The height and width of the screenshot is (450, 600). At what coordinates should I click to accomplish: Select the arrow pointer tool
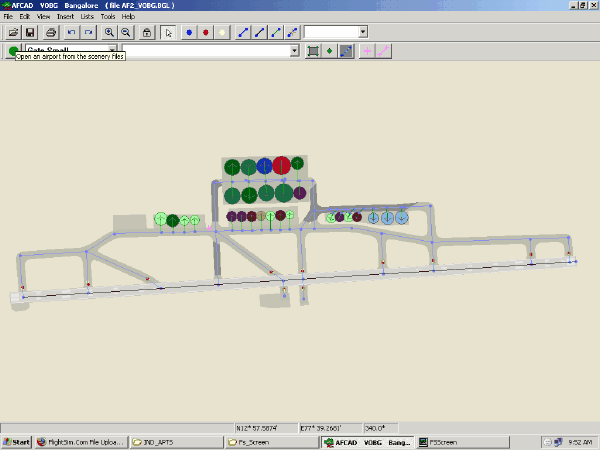click(x=167, y=32)
